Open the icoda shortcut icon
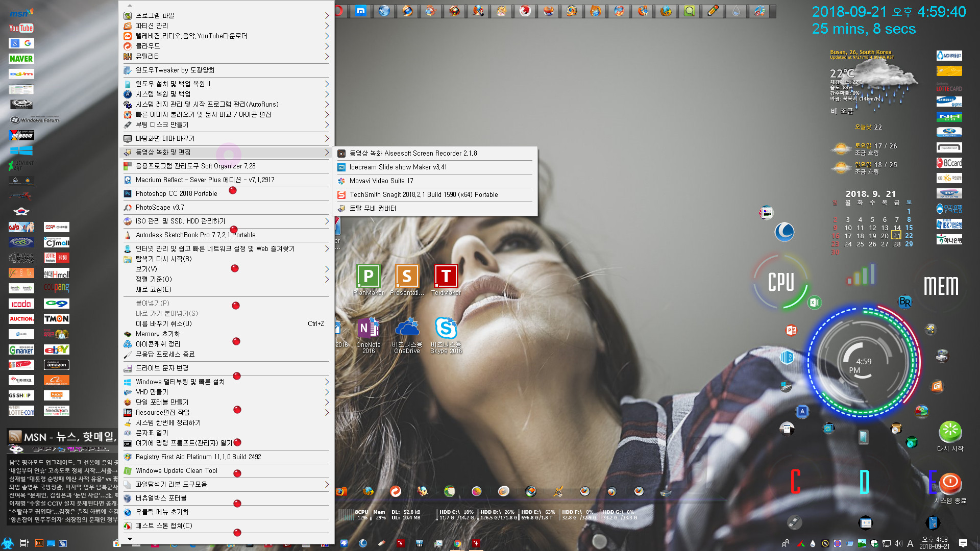 pyautogui.click(x=21, y=304)
